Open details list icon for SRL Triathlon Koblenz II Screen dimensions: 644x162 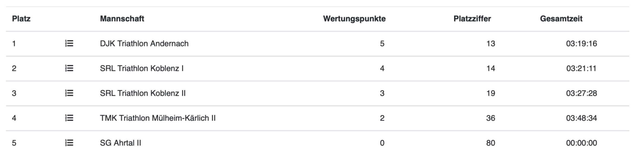(x=69, y=93)
